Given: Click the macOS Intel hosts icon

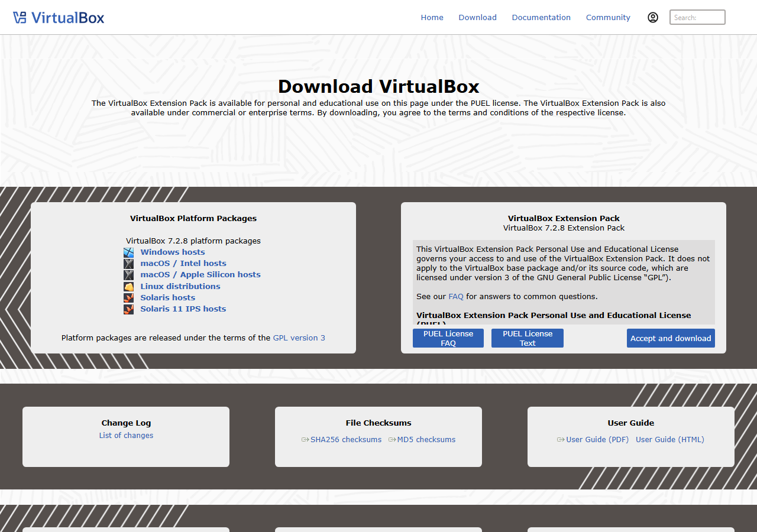Looking at the screenshot, I should point(128,264).
